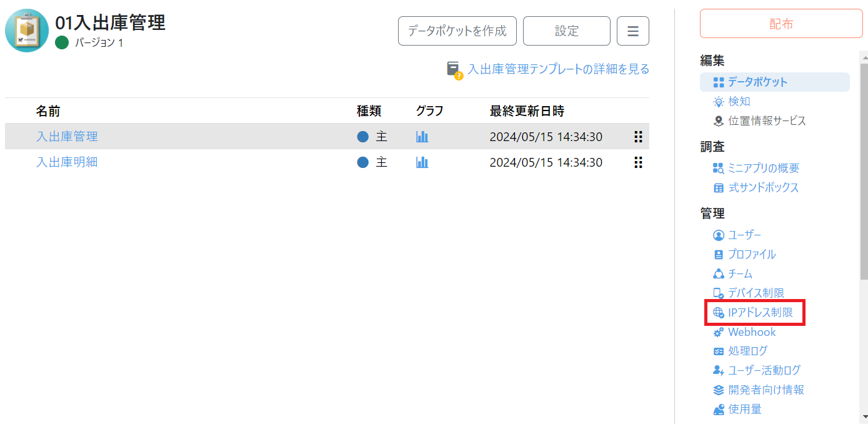
Task: Open 開発者向け情報 in the sidebar
Action: (x=766, y=390)
